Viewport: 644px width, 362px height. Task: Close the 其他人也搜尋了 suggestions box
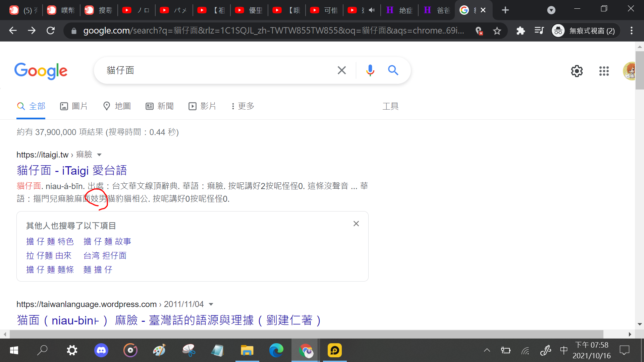point(356,224)
